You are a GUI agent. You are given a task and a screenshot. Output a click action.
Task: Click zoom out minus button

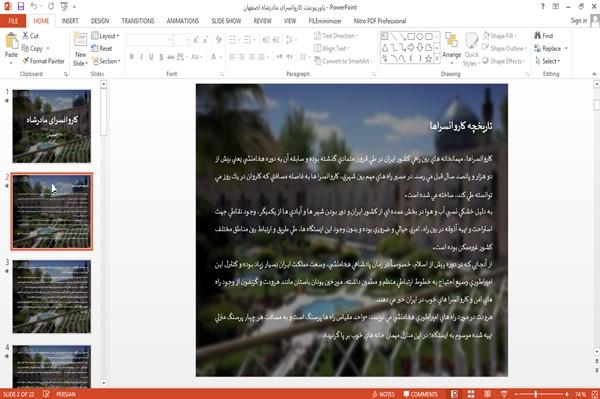pyautogui.click(x=516, y=394)
